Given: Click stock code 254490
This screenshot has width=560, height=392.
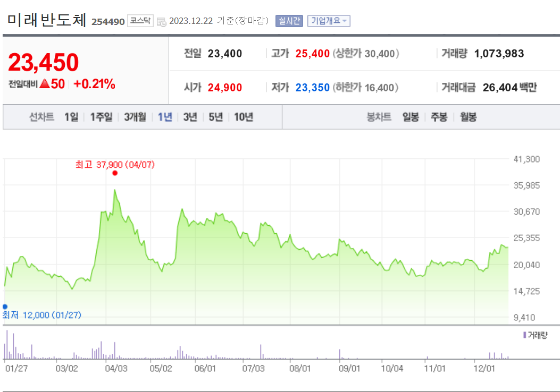Looking at the screenshot, I should click(108, 22).
